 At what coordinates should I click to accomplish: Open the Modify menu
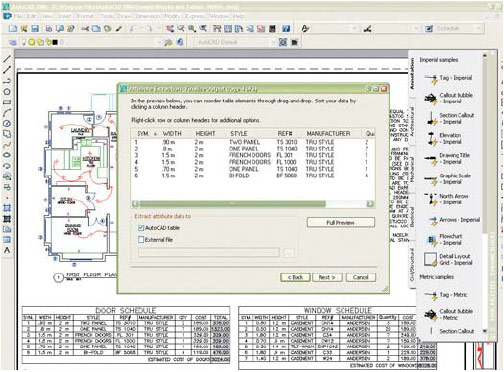172,16
